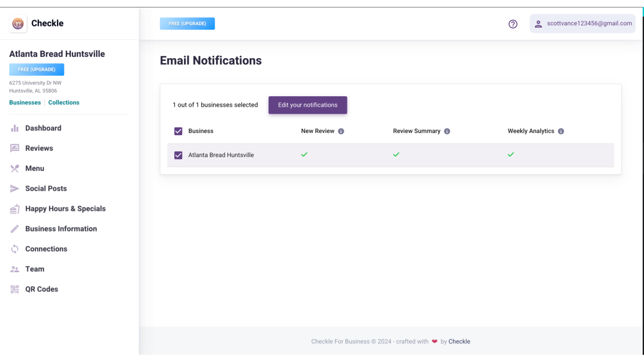The width and height of the screenshot is (644, 362).
Task: Click Review Summary green checkmark for Atlanta Bread
Action: (x=396, y=155)
